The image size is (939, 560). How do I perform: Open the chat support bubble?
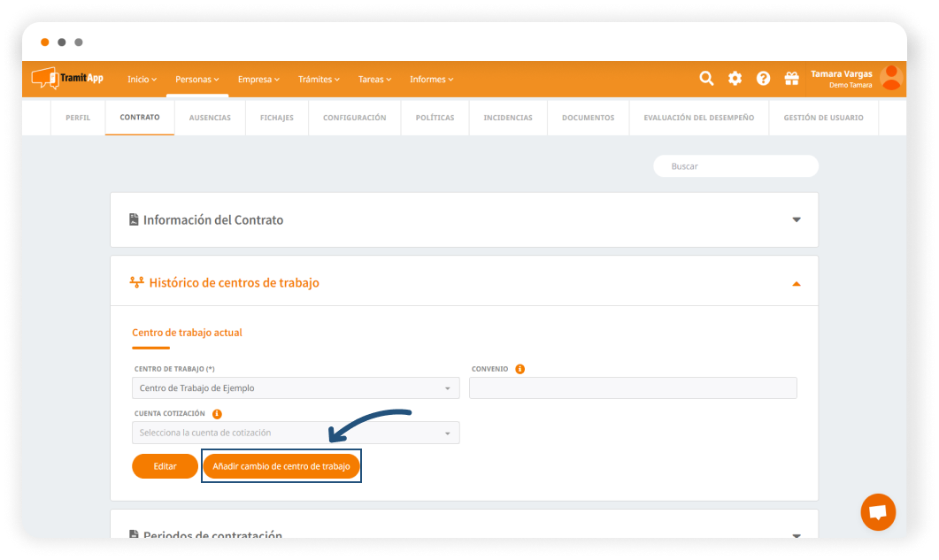click(878, 512)
